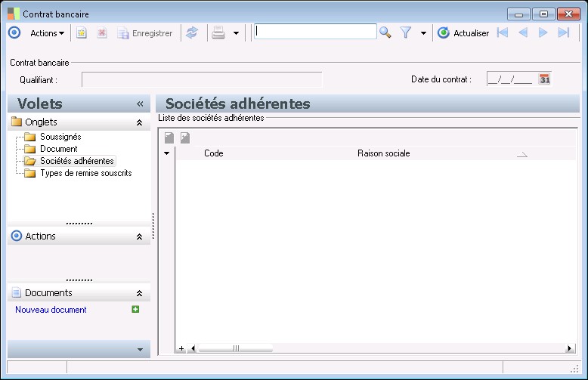Click the filter funnel icon
The height and width of the screenshot is (380, 588).
tap(405, 32)
